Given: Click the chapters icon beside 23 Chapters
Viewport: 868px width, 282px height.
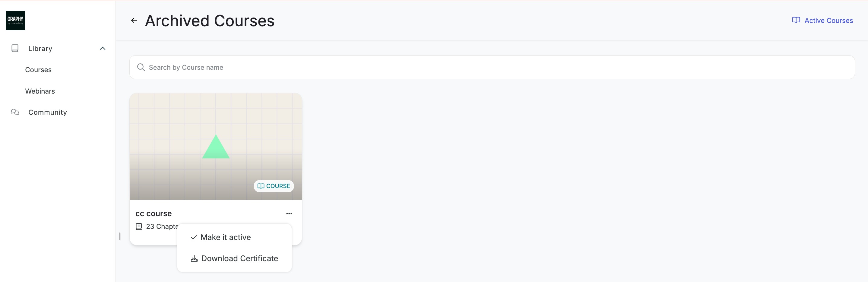Looking at the screenshot, I should (139, 227).
